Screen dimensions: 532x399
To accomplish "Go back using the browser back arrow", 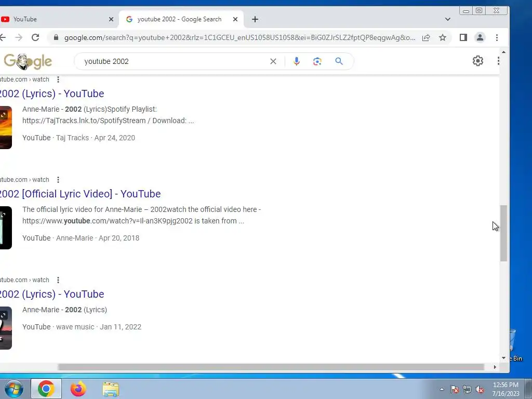I will 3,37.
